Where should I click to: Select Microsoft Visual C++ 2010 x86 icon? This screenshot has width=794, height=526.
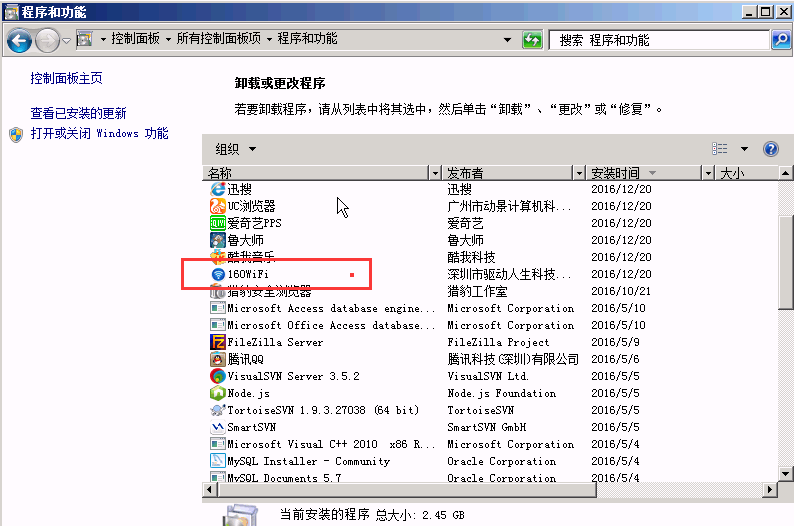(218, 444)
